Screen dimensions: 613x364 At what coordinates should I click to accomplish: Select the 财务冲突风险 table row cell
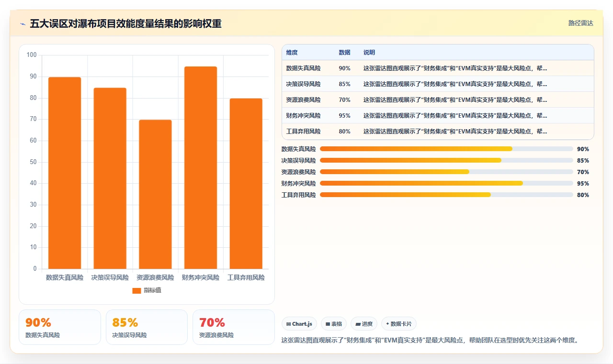click(x=303, y=116)
